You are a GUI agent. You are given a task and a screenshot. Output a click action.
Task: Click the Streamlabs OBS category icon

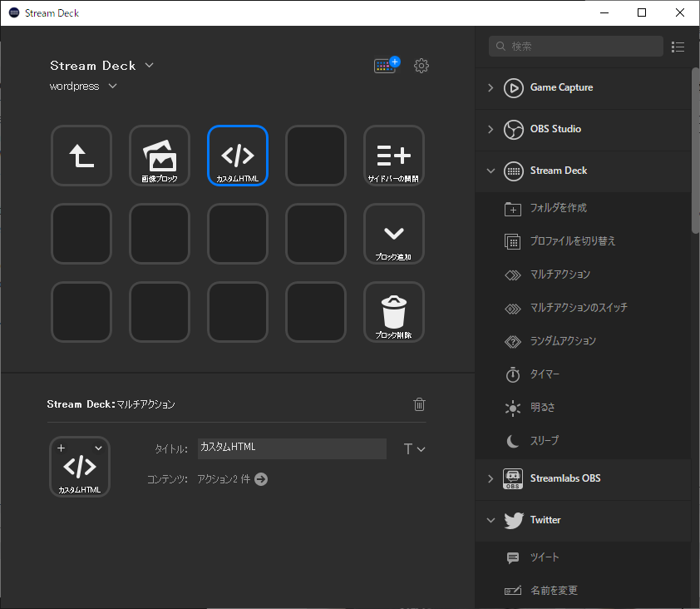tap(513, 478)
